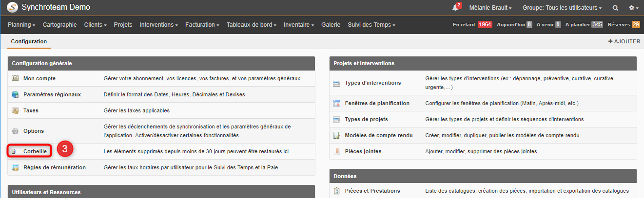Viewport: 644px width, 198px height.
Task: Click the Mon compte row icon
Action: (x=15, y=78)
